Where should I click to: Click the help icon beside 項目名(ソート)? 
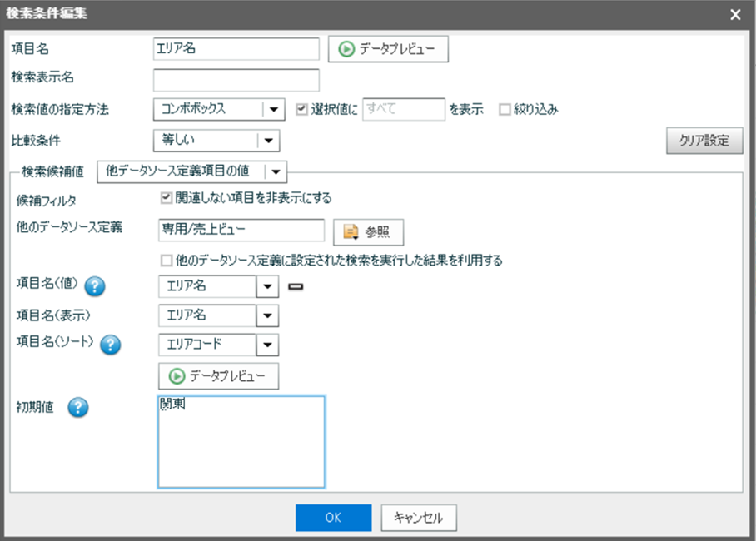coord(112,345)
